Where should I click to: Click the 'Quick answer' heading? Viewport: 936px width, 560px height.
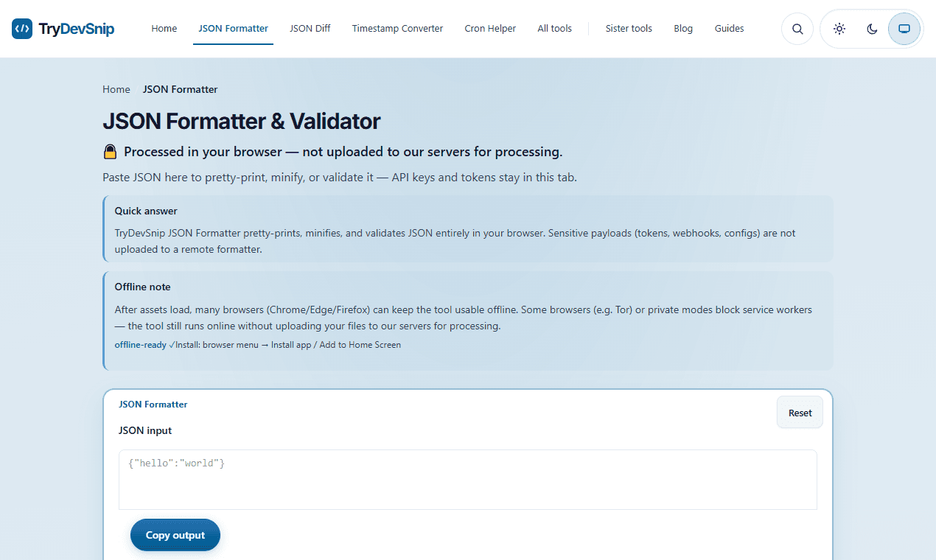coord(146,211)
